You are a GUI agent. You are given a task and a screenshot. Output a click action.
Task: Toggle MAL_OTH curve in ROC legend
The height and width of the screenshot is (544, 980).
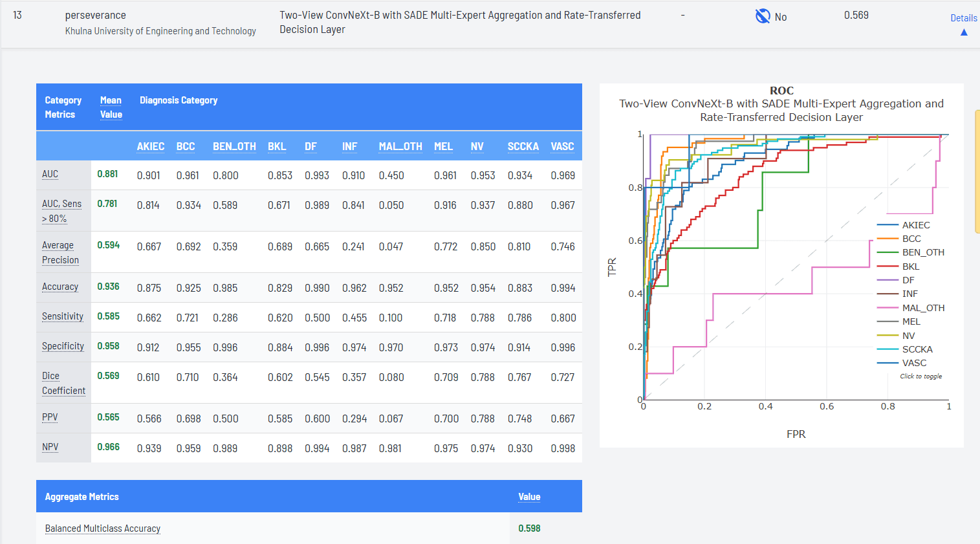[911, 308]
